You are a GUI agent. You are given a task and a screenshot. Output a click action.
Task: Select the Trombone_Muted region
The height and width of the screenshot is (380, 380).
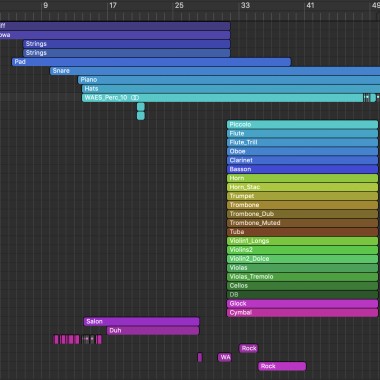coord(302,223)
